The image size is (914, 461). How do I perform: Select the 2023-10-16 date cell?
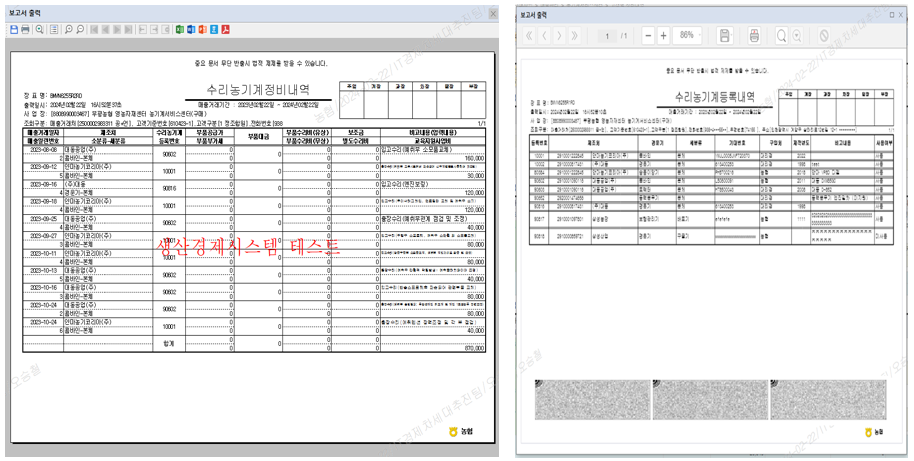(x=43, y=287)
